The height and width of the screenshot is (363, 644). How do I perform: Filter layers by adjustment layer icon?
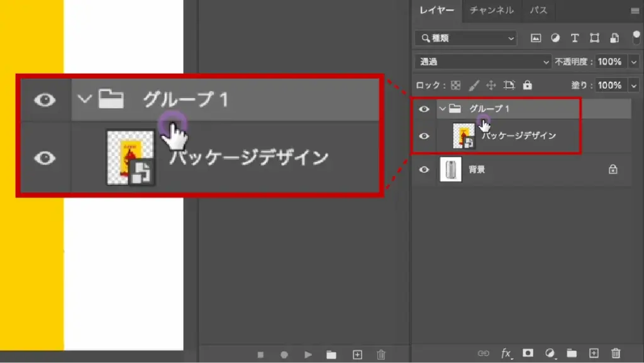555,38
